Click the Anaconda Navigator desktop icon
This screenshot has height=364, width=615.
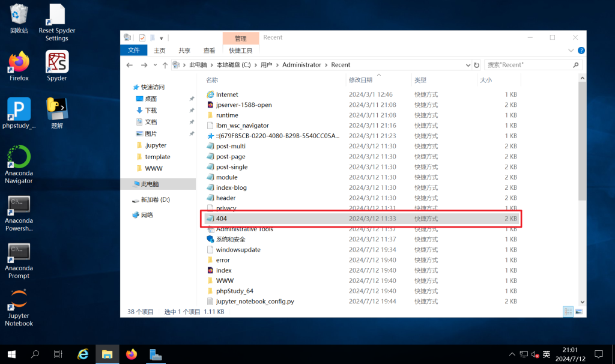coord(19,157)
